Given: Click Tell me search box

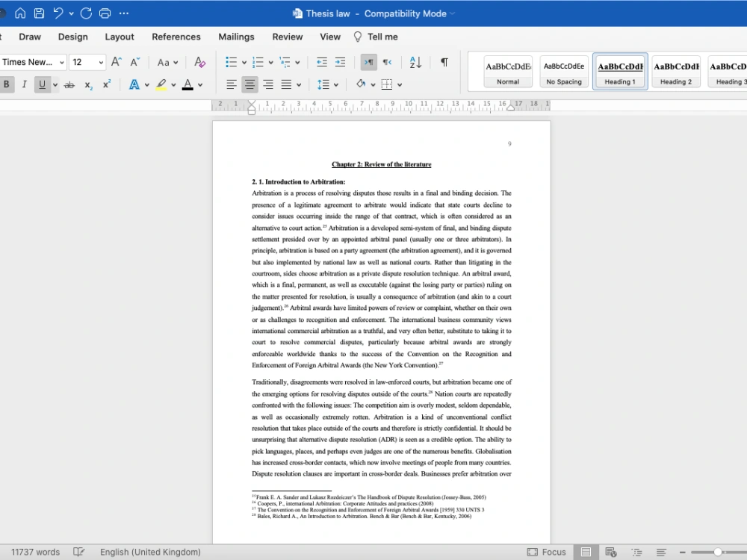Looking at the screenshot, I should point(376,37).
